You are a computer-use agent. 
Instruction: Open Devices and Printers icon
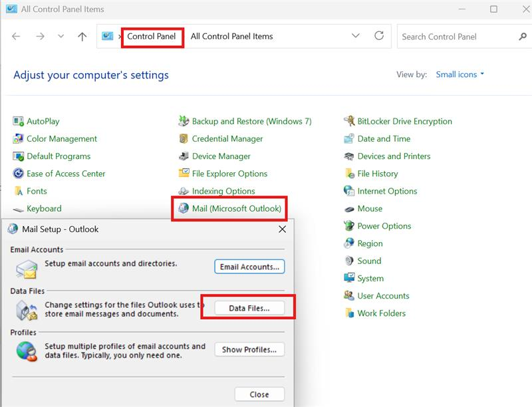[349, 156]
